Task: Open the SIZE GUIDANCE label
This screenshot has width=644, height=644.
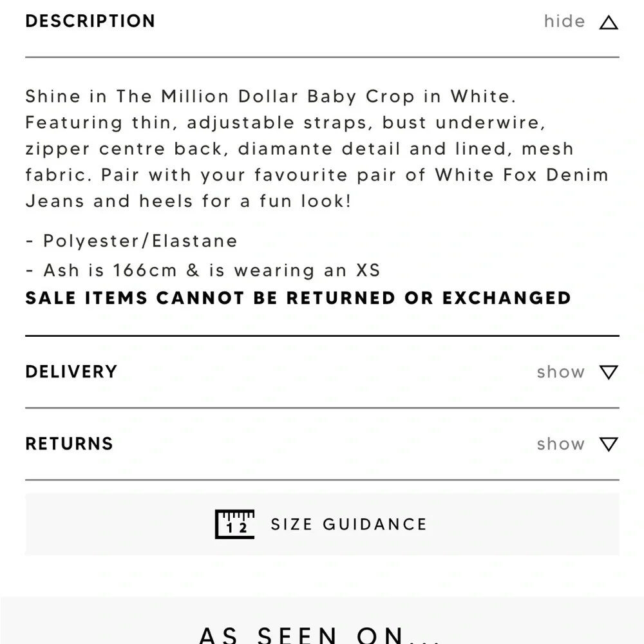Action: click(x=348, y=524)
